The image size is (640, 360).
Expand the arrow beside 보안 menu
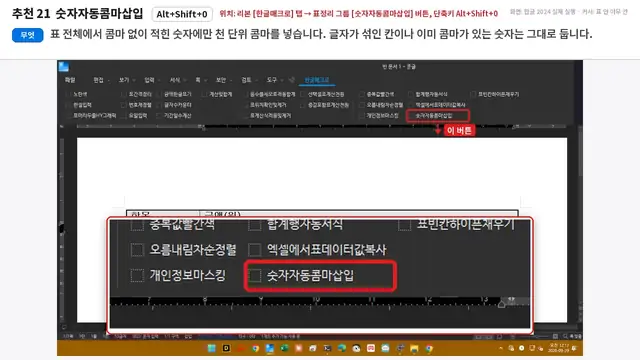click(x=231, y=80)
